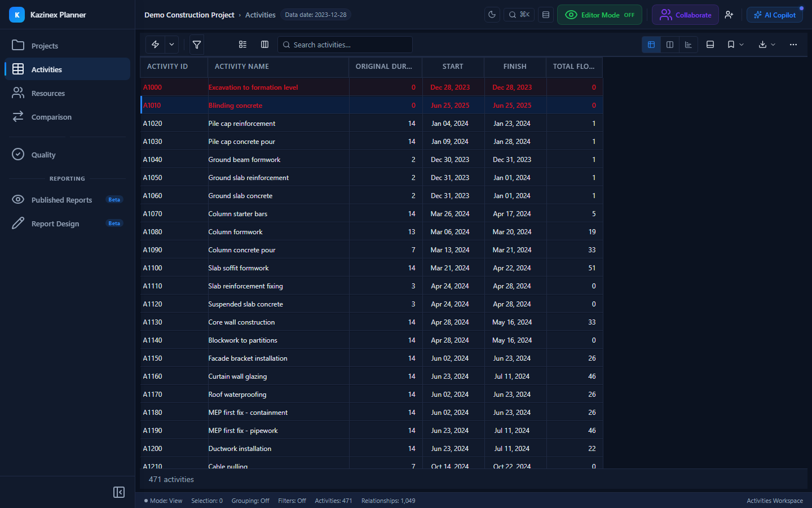Select activity A1000 cell
Viewport: 812px width, 508px height.
(x=174, y=87)
